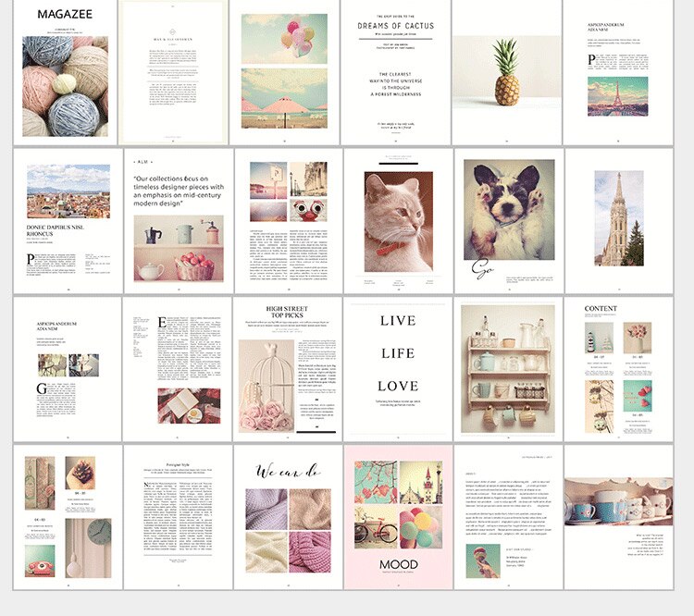Click the colorful balloons photo on Mood page
The image size is (694, 616).
pos(420,527)
